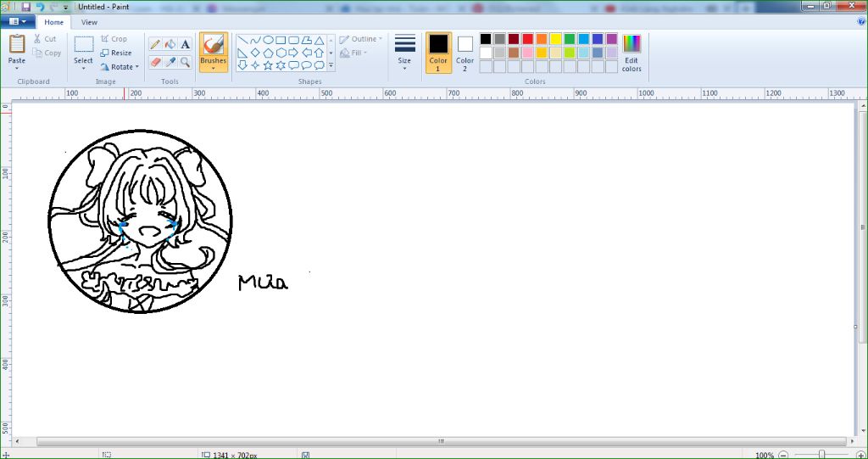Open Paint Help question mark icon
This screenshot has width=868, height=459.
(x=861, y=21)
